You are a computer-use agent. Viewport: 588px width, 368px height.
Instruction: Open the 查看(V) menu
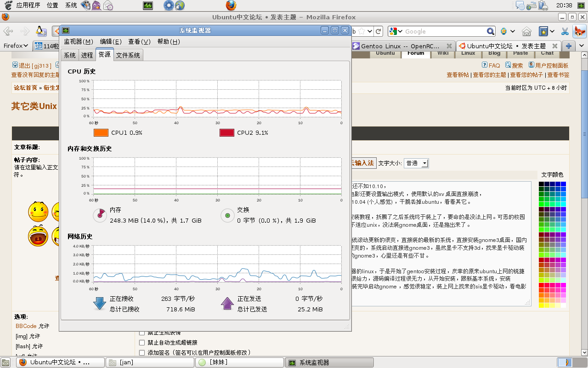(139, 41)
